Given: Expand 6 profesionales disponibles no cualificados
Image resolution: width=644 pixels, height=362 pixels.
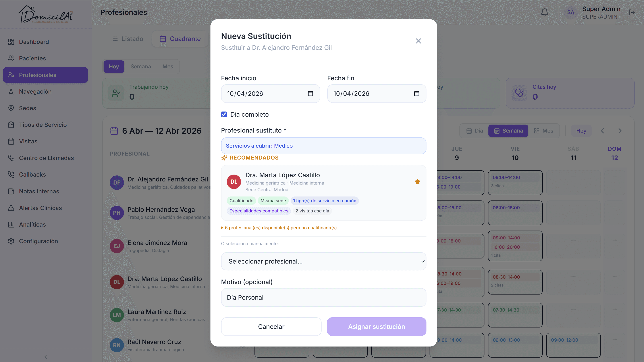Looking at the screenshot, I should pos(279,228).
